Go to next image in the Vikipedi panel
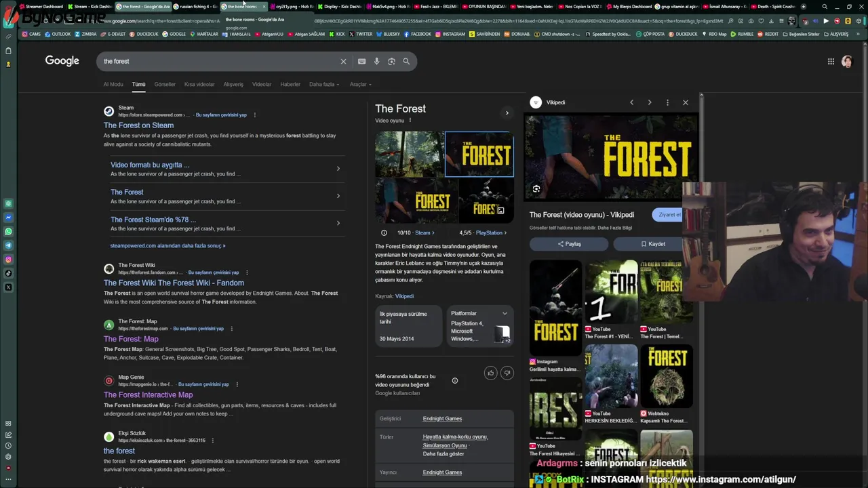 coord(650,102)
